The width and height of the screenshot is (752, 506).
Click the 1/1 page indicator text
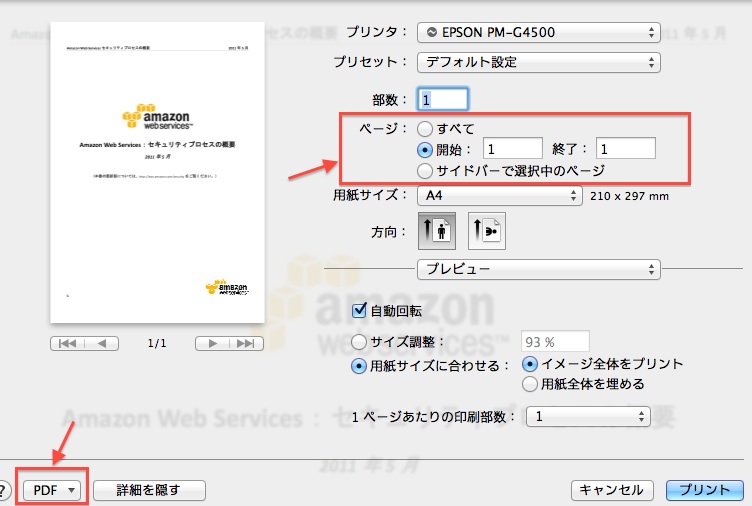click(x=157, y=343)
